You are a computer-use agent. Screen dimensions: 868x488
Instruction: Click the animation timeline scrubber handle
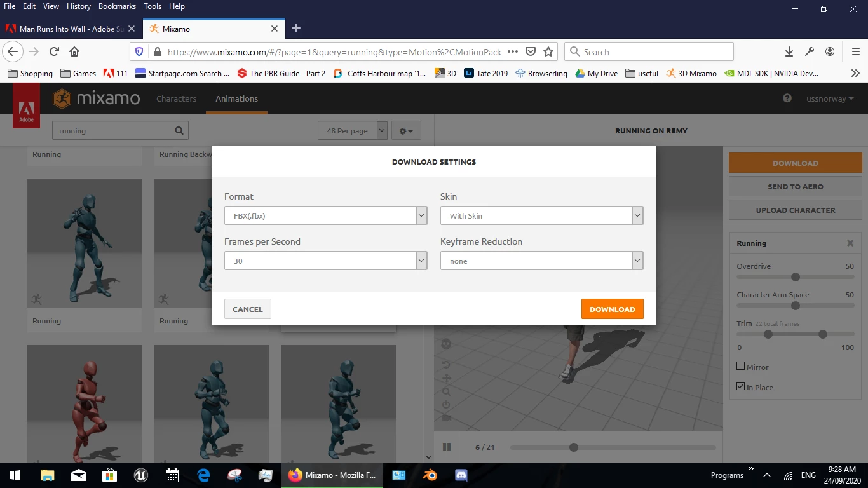click(x=574, y=447)
